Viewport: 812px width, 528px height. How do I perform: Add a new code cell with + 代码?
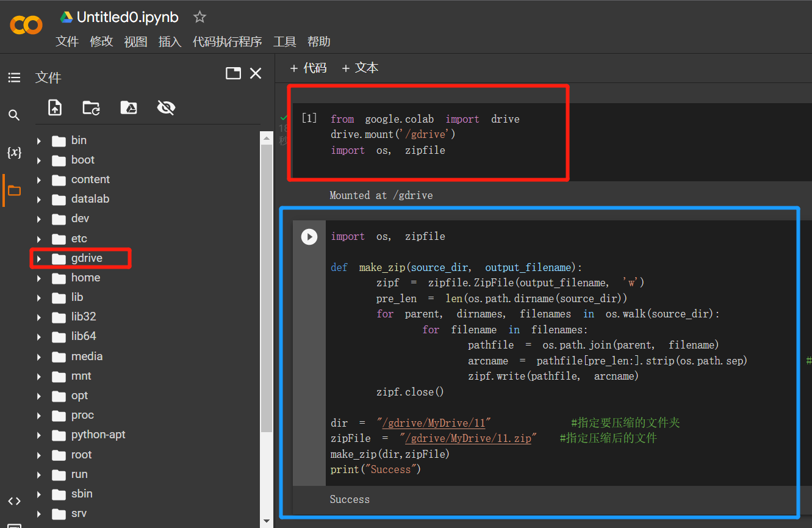coord(308,68)
